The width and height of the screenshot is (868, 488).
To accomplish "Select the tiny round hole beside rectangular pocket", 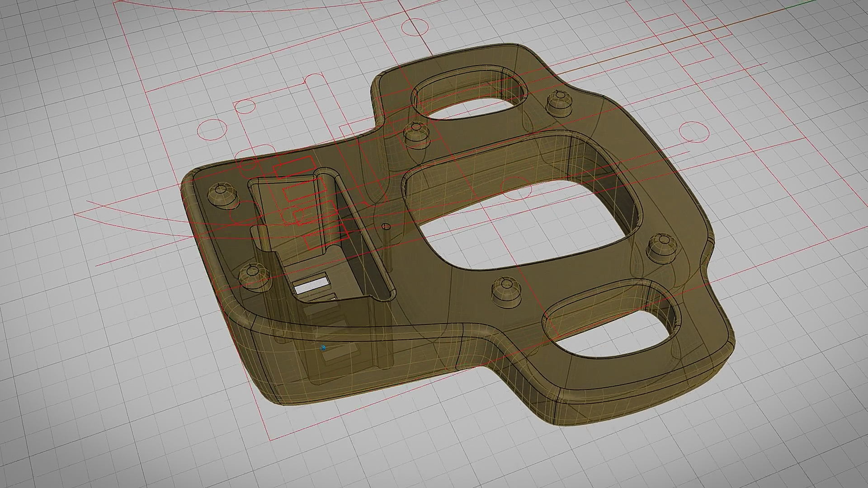I will [x=386, y=226].
